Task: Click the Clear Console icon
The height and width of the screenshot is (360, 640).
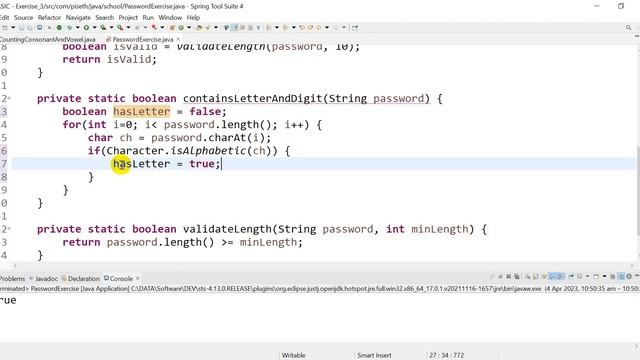Action: coord(527,277)
